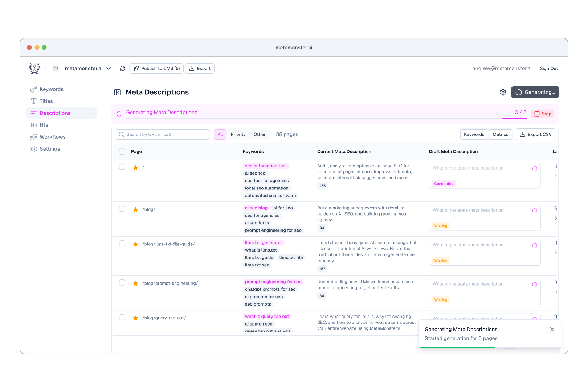This screenshot has width=588, height=392.
Task: Click Publish to CMS
Action: pos(156,68)
